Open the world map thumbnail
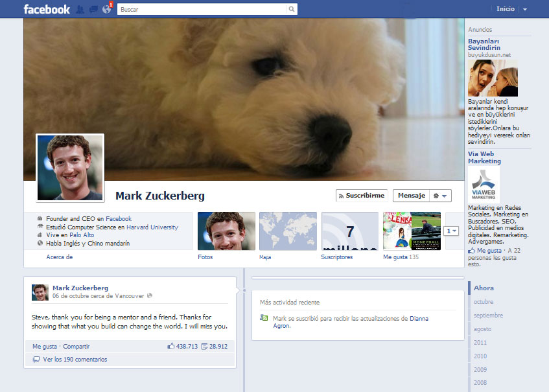The width and height of the screenshot is (549, 392). click(x=288, y=231)
